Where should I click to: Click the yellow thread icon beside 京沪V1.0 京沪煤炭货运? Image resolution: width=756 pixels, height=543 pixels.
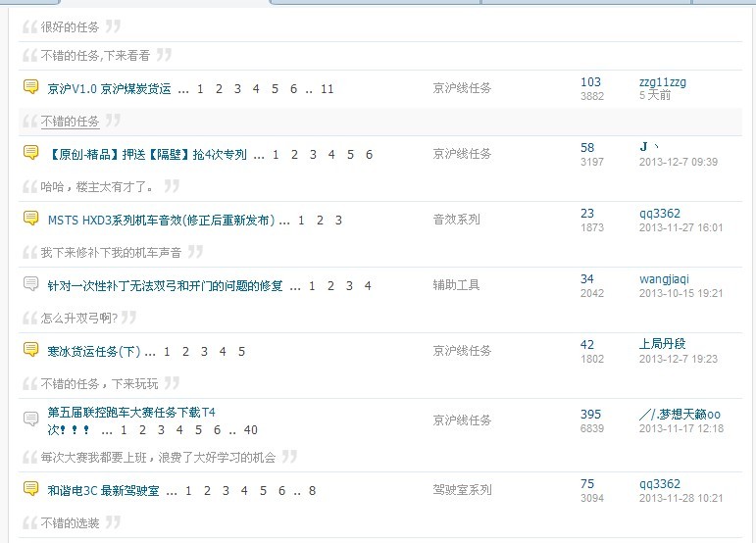point(30,87)
